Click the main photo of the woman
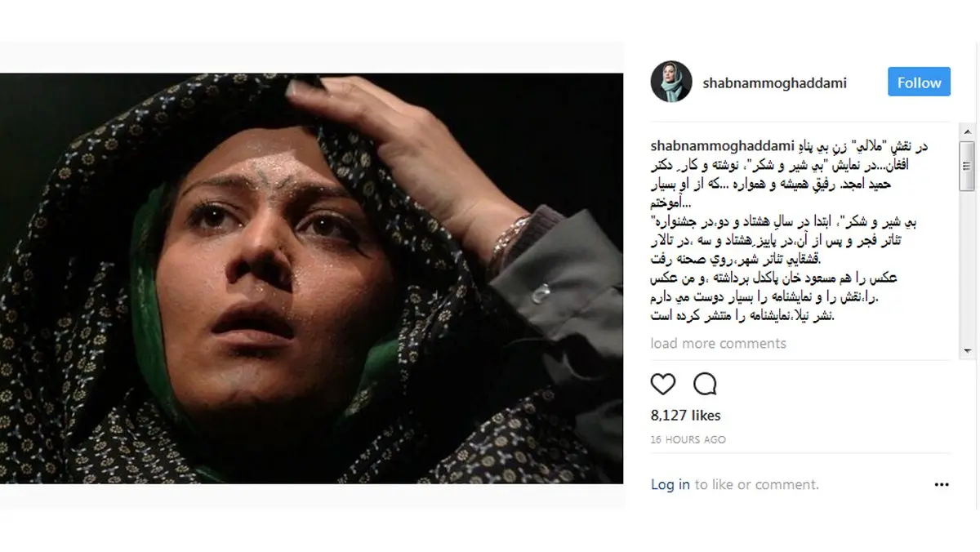The height and width of the screenshot is (552, 980). click(311, 278)
